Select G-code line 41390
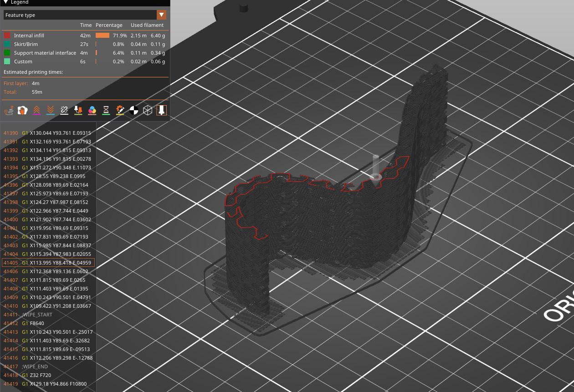 [48, 133]
